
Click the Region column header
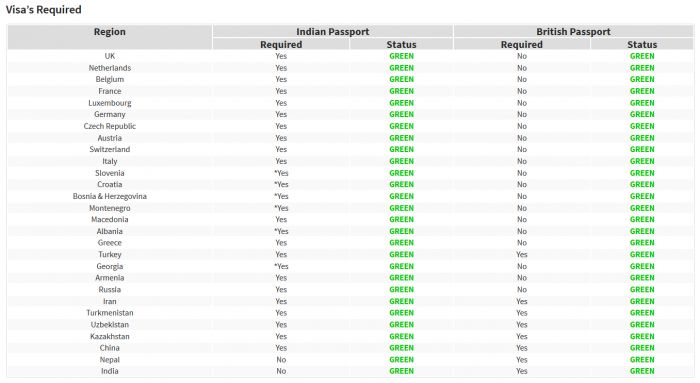tap(109, 37)
